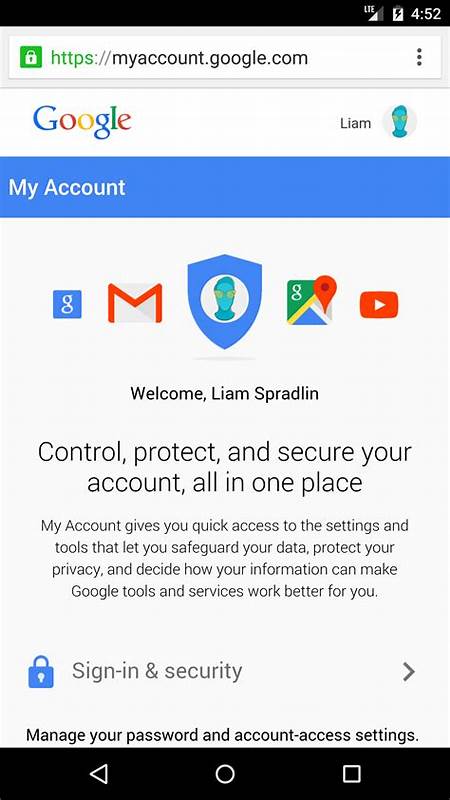The width and height of the screenshot is (450, 800).
Task: Click the Google logo
Action: click(82, 121)
